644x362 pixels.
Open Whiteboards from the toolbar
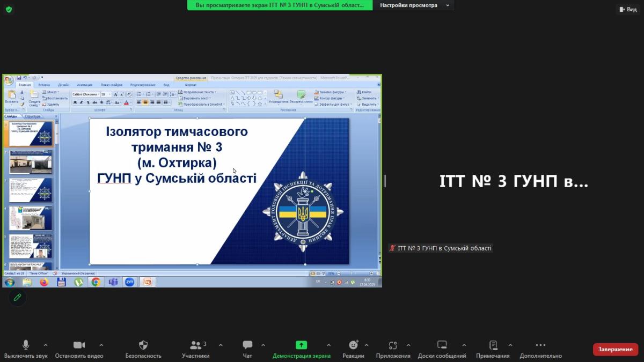pos(442,345)
